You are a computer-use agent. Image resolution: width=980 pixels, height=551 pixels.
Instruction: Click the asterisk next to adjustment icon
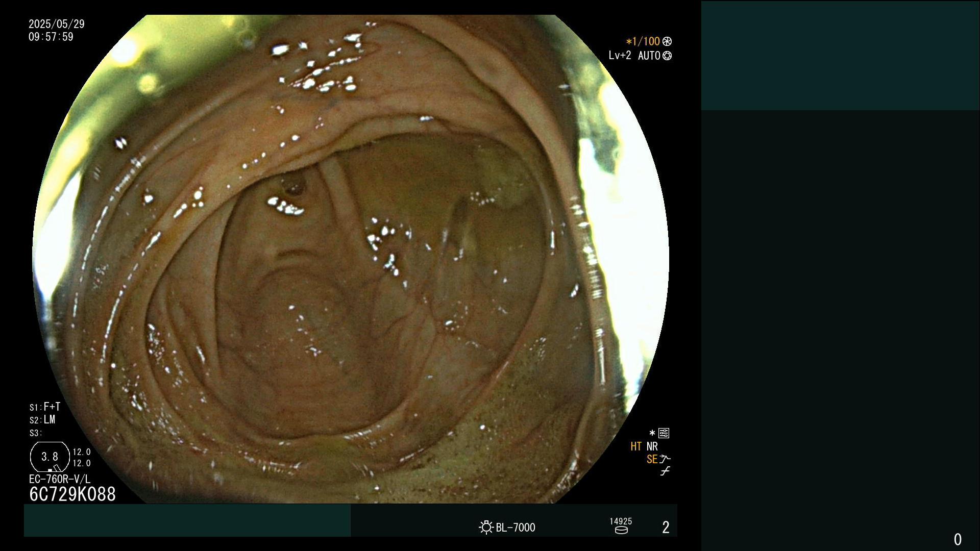tap(652, 433)
